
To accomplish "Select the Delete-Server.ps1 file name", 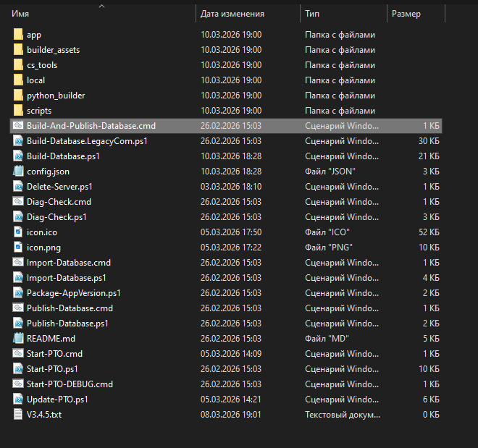I will [59, 187].
